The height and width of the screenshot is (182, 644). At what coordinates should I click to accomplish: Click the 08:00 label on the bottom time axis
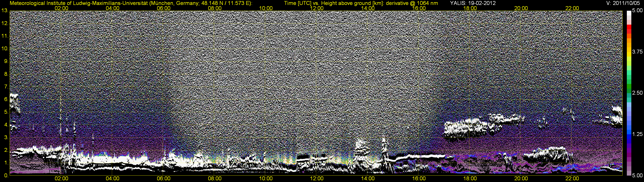215,179
